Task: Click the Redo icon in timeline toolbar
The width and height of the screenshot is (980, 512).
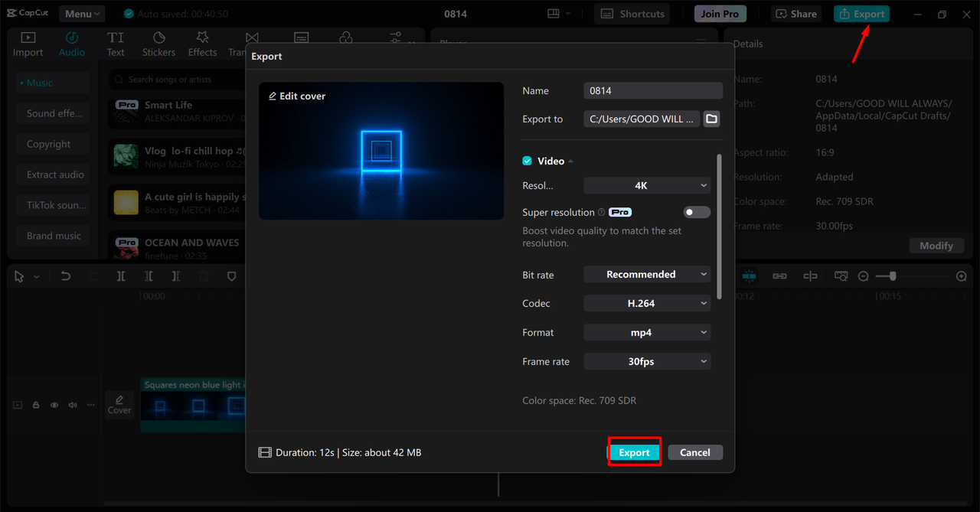Action: pyautogui.click(x=93, y=276)
